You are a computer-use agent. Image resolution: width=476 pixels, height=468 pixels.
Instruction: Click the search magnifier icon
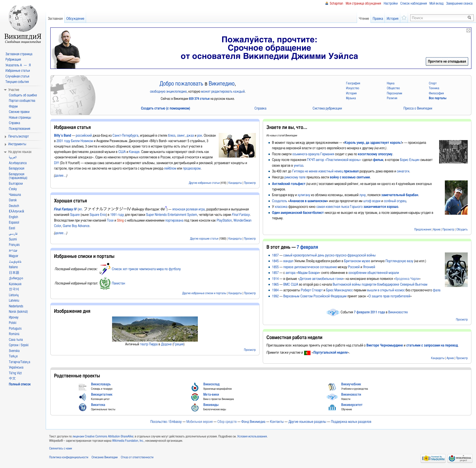[x=469, y=18]
